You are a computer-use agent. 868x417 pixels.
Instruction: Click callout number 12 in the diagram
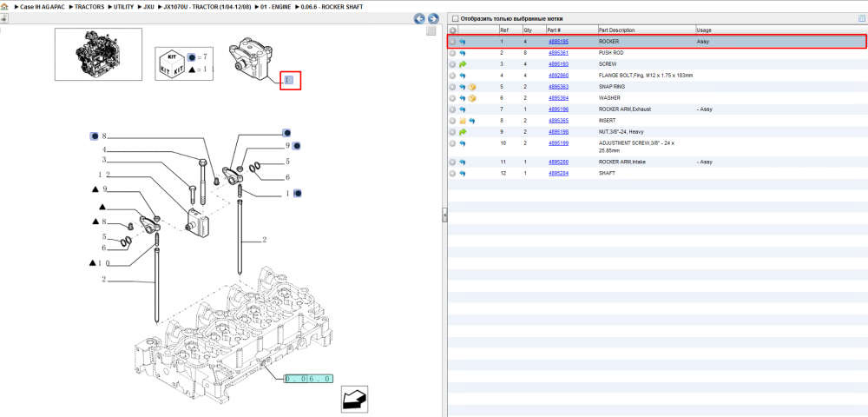click(104, 175)
